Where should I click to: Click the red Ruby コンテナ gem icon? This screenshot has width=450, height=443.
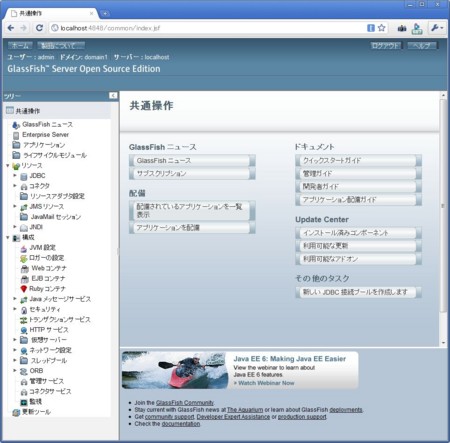24,289
